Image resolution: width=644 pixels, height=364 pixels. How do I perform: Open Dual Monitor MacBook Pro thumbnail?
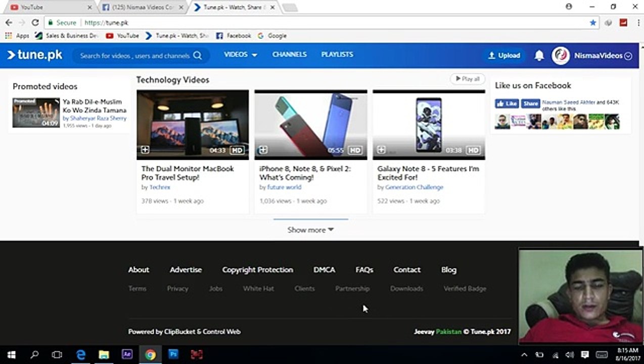tap(193, 125)
